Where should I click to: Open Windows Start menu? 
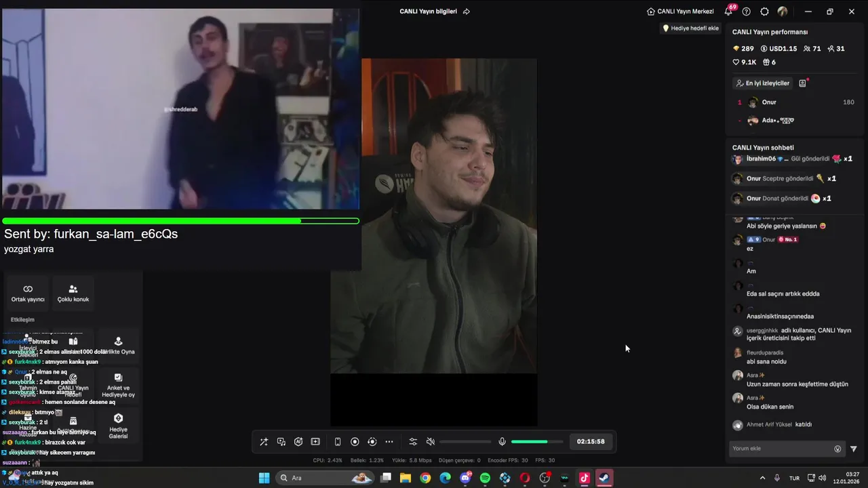[x=264, y=478]
